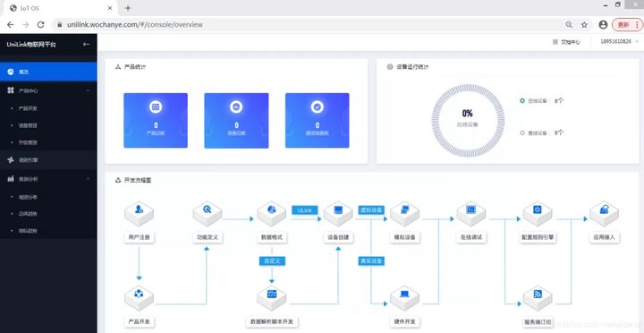Image resolution: width=644 pixels, height=333 pixels.
Task: Open the 18951610826 account dropdown
Action: (x=620, y=41)
